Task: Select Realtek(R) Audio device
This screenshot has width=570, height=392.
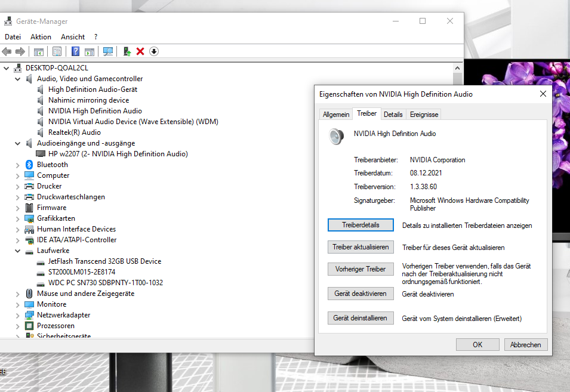Action: click(75, 132)
